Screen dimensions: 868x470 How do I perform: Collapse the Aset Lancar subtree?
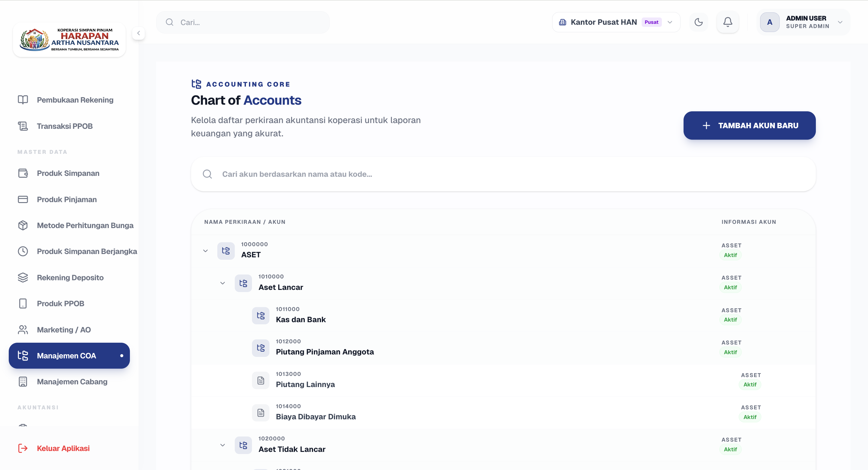coord(222,283)
